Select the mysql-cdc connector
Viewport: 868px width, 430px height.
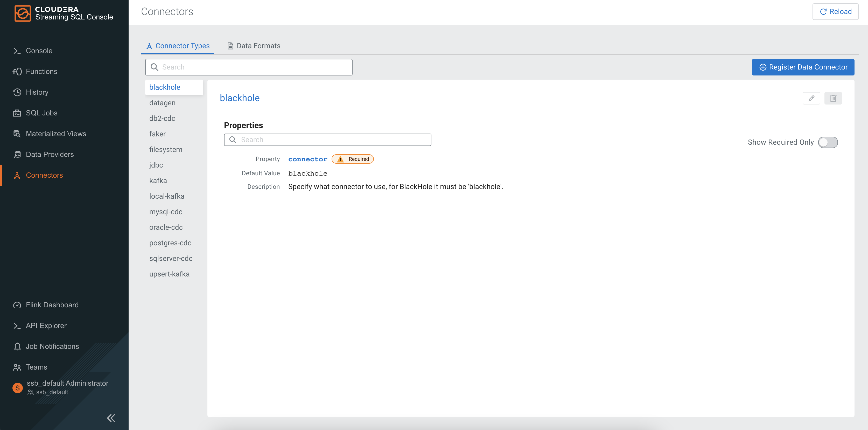tap(174, 212)
